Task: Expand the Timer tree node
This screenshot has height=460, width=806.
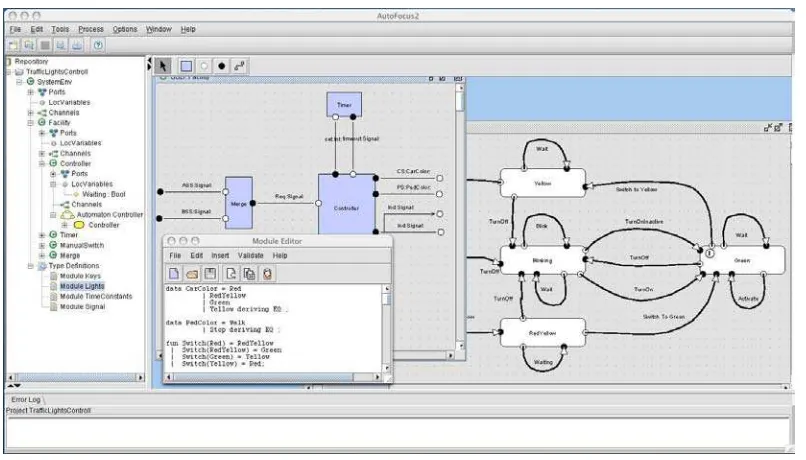Action: pyautogui.click(x=42, y=235)
